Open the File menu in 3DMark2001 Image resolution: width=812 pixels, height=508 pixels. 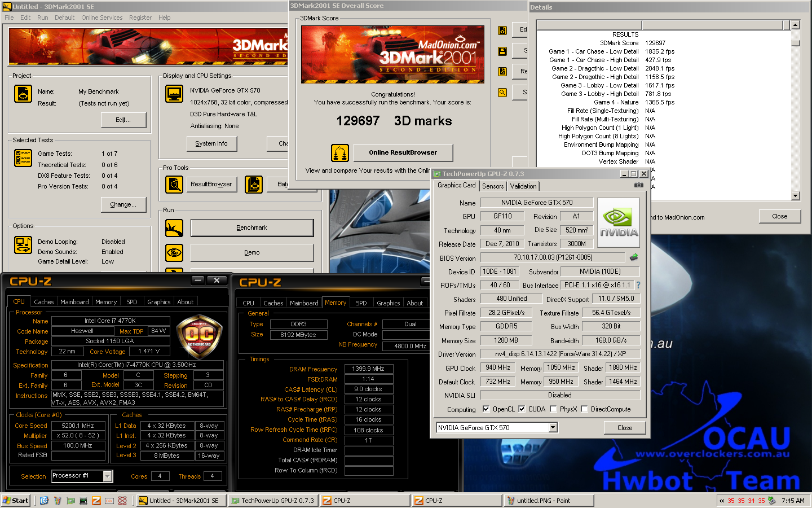point(9,17)
